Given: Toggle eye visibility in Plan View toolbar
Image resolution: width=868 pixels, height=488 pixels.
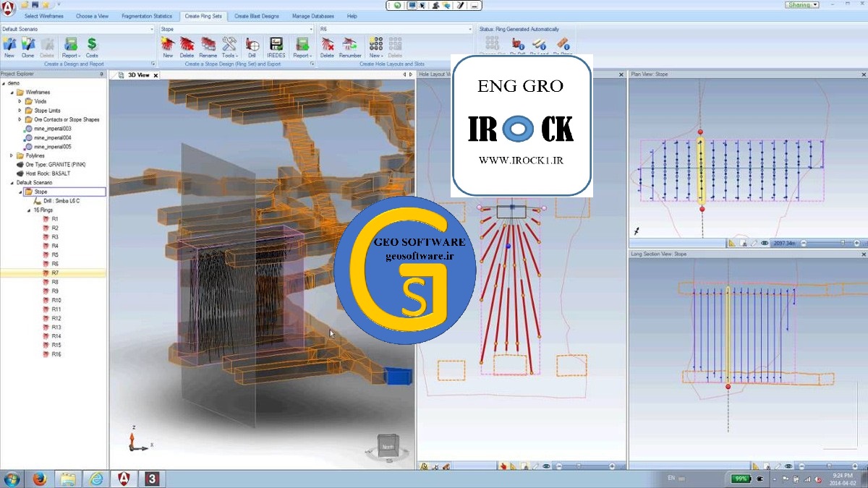Looking at the screenshot, I should click(765, 244).
